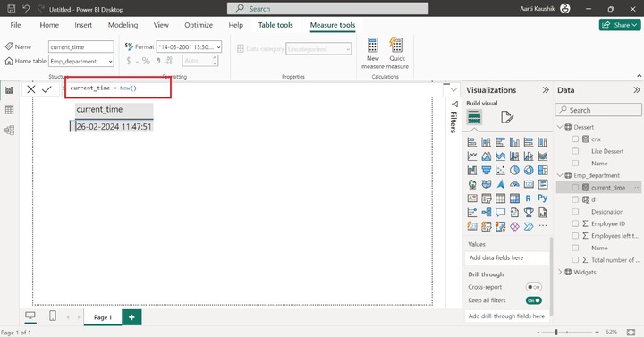Open the Format visual pane icon
The image size is (644, 337).
click(507, 117)
